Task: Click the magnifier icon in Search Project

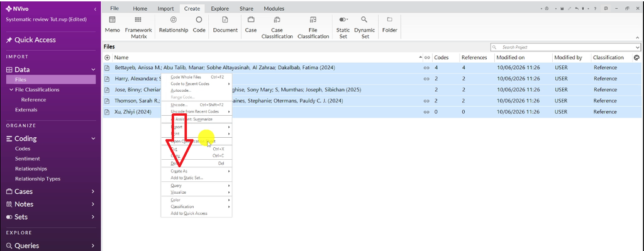Action: tap(494, 47)
